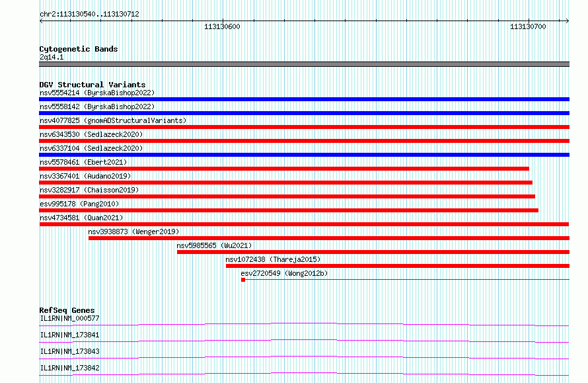The width and height of the screenshot is (588, 383).
Task: Click the left arrow of the ruler
Action: [41, 21]
